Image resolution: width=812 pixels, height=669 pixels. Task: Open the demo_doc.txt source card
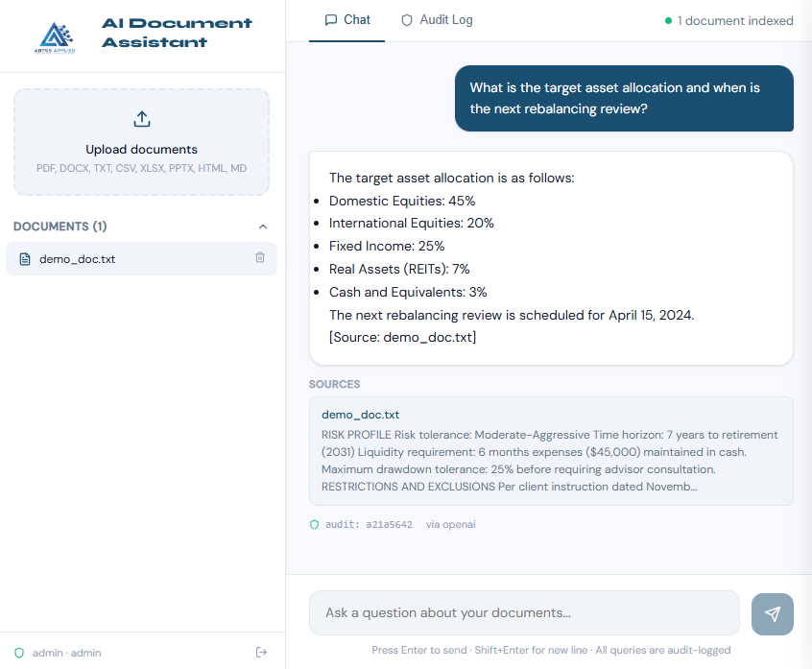551,450
